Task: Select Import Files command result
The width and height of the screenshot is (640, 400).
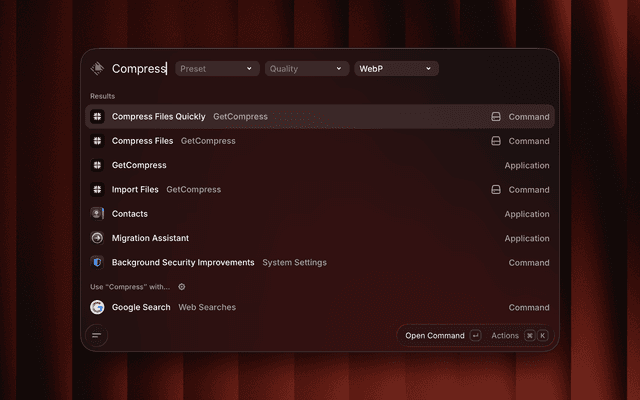Action: tap(320, 189)
